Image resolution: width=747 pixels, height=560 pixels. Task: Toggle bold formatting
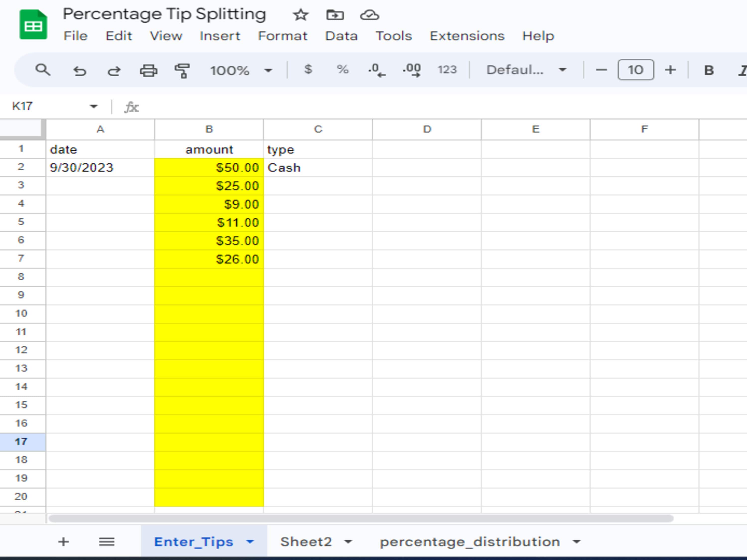[x=708, y=70]
